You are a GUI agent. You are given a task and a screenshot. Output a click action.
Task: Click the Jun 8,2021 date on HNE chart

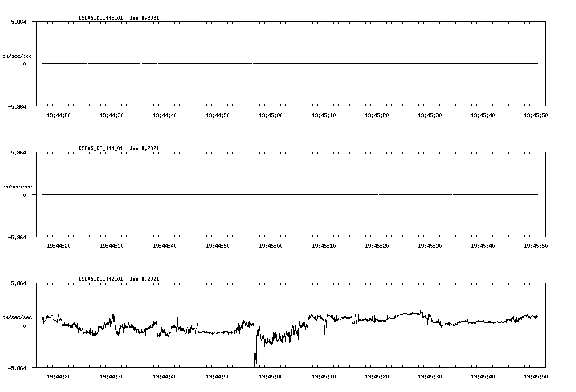click(144, 18)
